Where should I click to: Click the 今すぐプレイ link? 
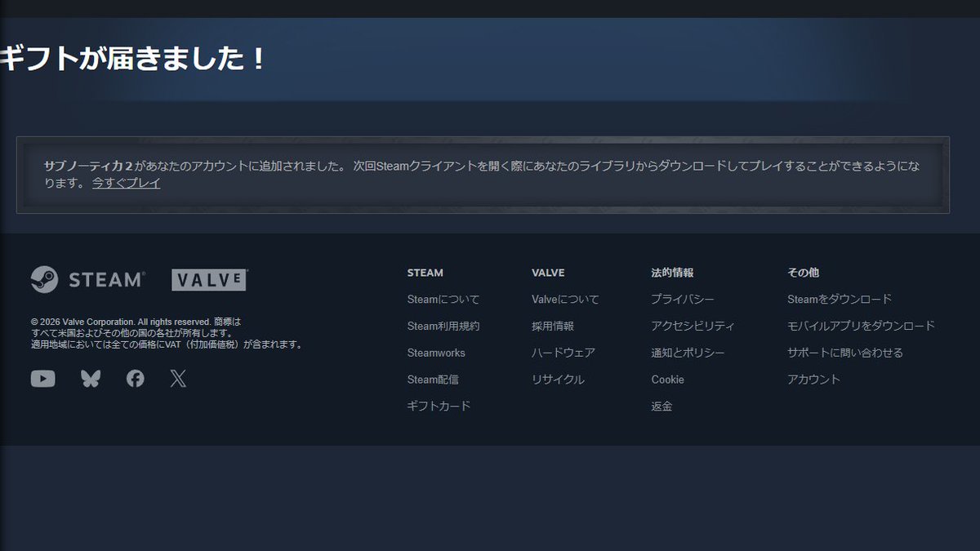point(126,183)
